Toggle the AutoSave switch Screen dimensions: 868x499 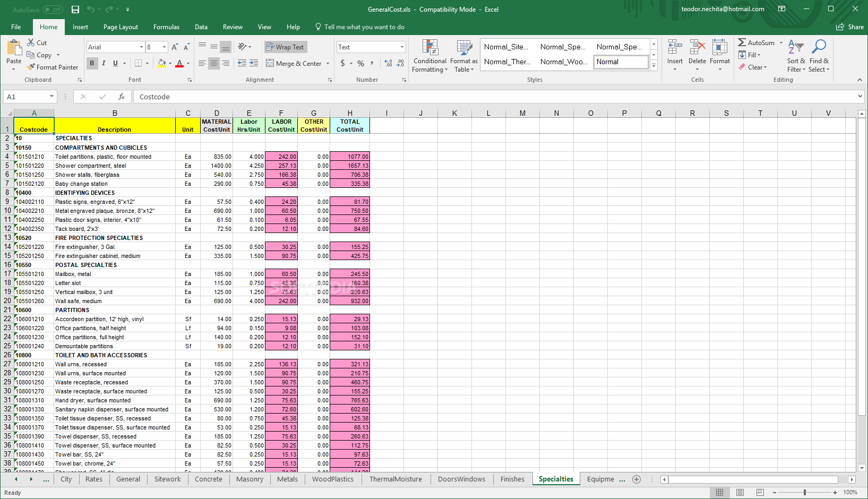pyautogui.click(x=53, y=10)
